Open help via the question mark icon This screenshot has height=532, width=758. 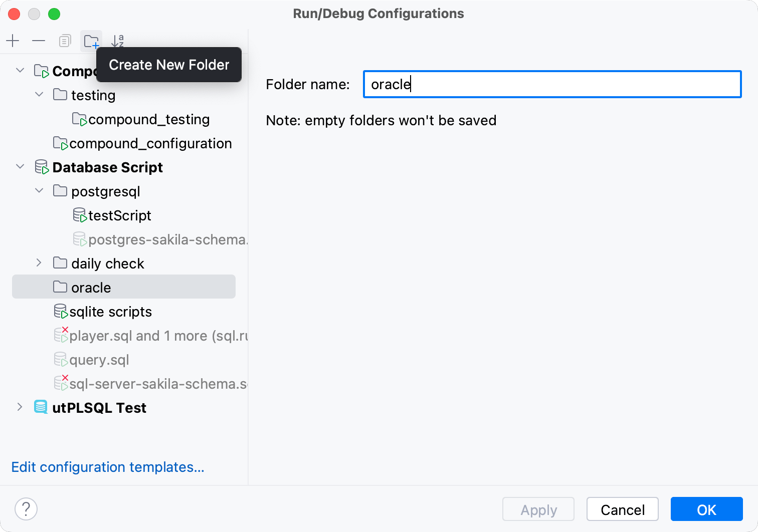(26, 509)
